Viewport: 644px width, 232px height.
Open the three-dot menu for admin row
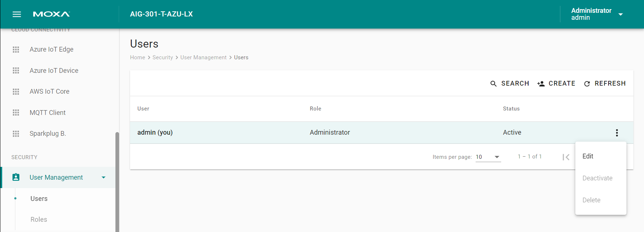[617, 133]
